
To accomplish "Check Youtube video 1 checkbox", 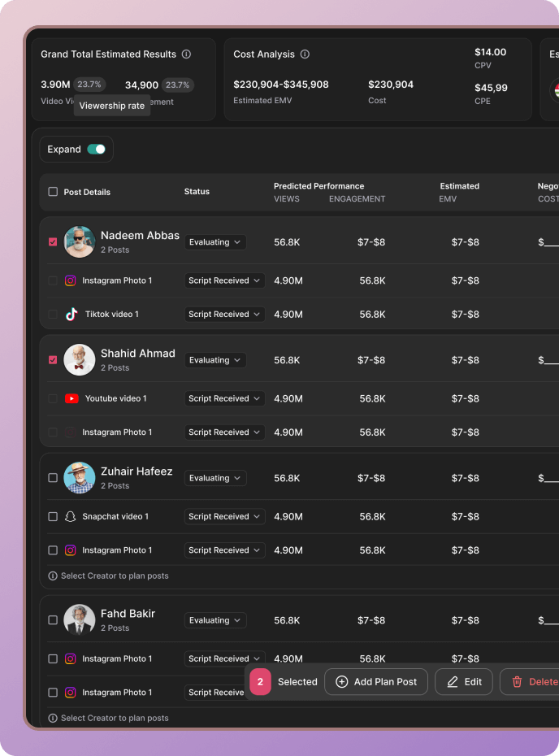I will point(53,399).
